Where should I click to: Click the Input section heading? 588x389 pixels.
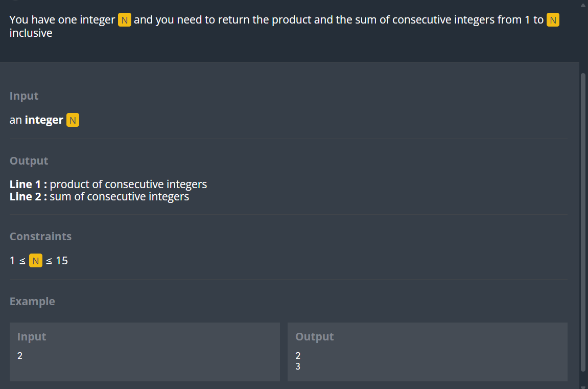[x=24, y=96]
